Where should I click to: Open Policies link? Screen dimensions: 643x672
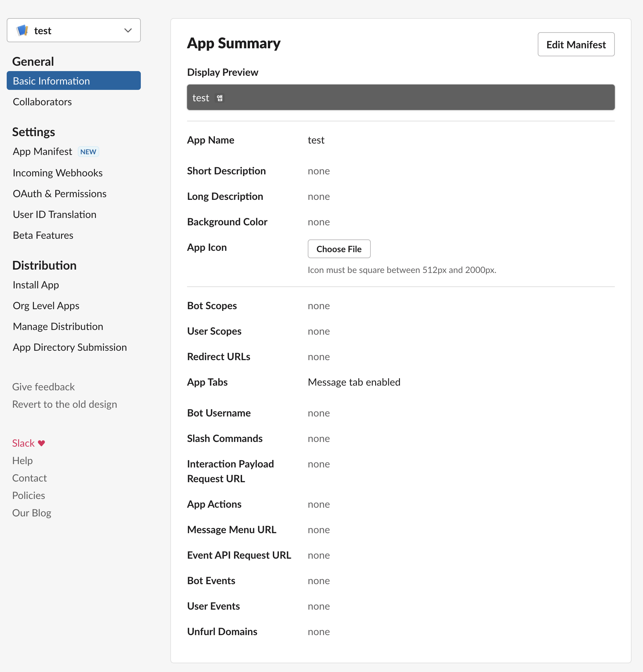pyautogui.click(x=28, y=496)
